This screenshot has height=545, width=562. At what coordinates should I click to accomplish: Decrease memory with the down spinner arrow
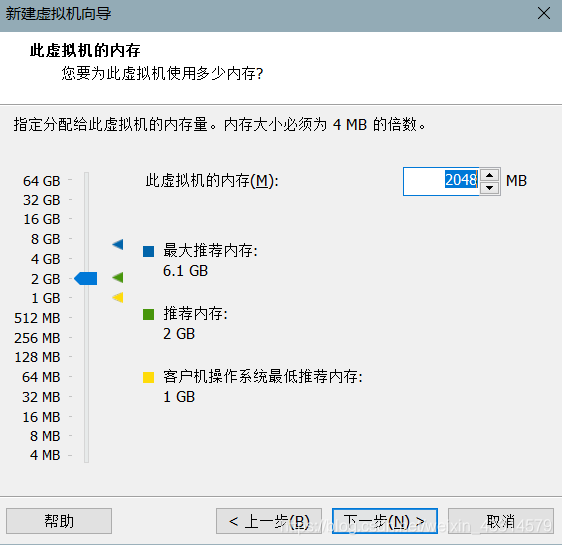[x=490, y=188]
